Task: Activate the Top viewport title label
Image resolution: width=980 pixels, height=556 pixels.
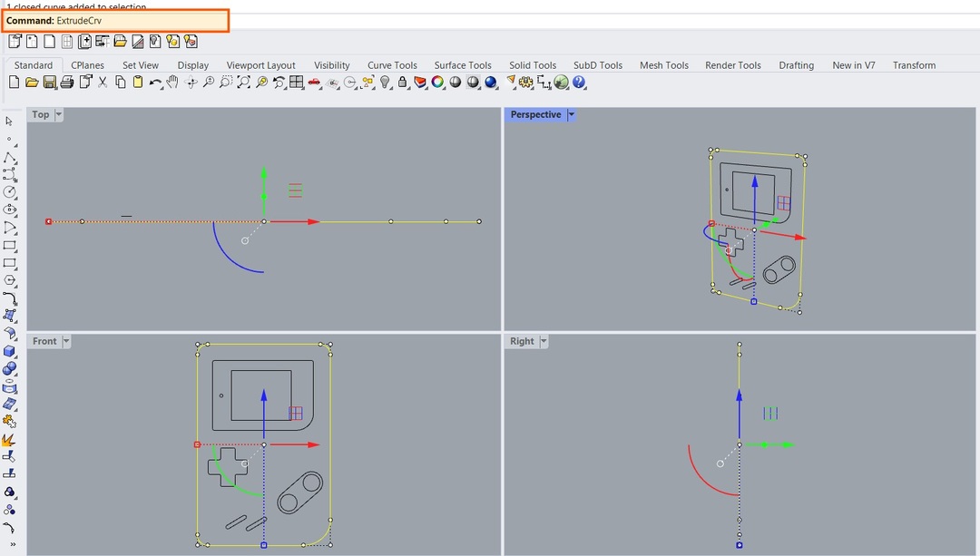Action: (41, 114)
